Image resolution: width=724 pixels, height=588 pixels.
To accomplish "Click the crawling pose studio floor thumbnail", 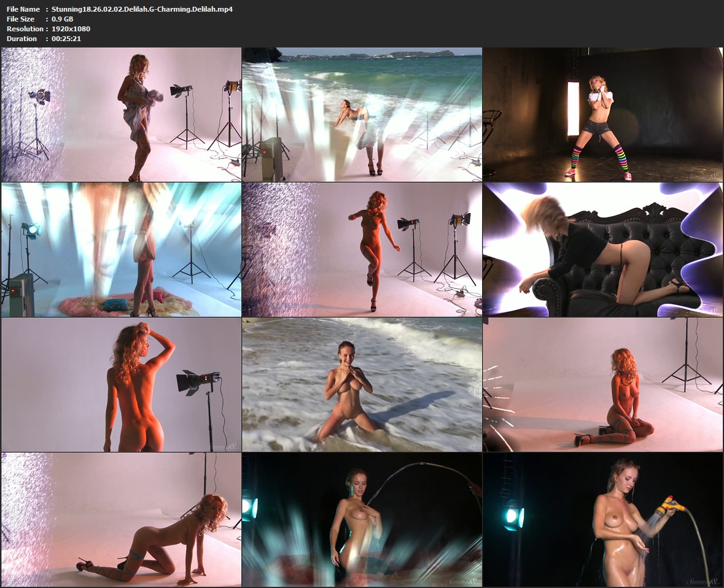I will pyautogui.click(x=121, y=519).
